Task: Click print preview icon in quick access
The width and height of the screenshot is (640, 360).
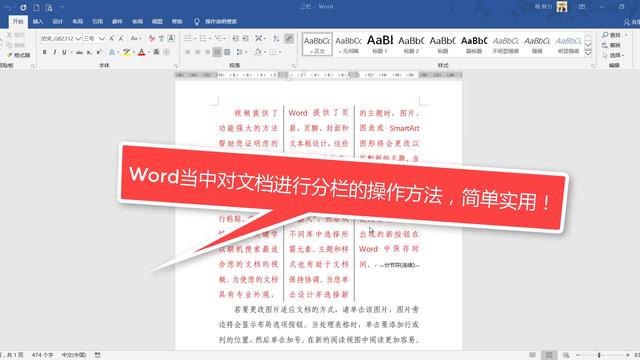Action: coord(49,7)
